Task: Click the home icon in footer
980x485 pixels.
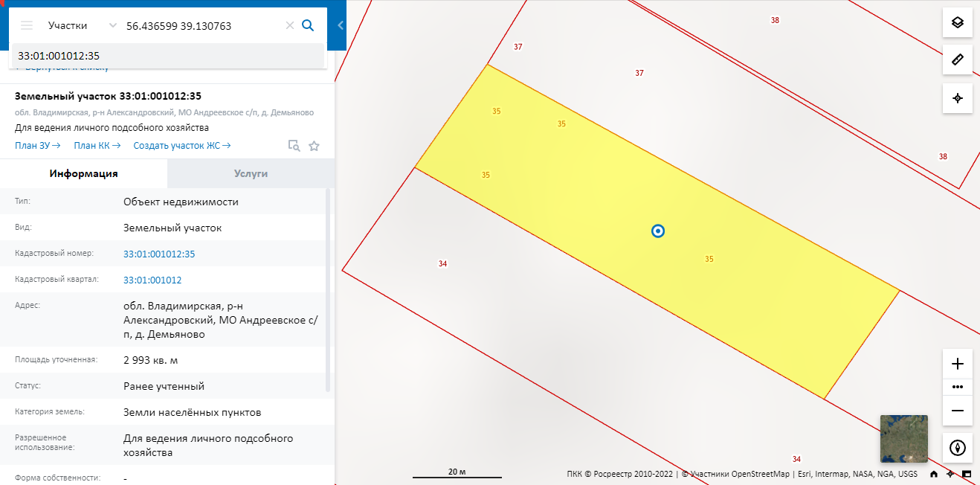Action: point(934,474)
